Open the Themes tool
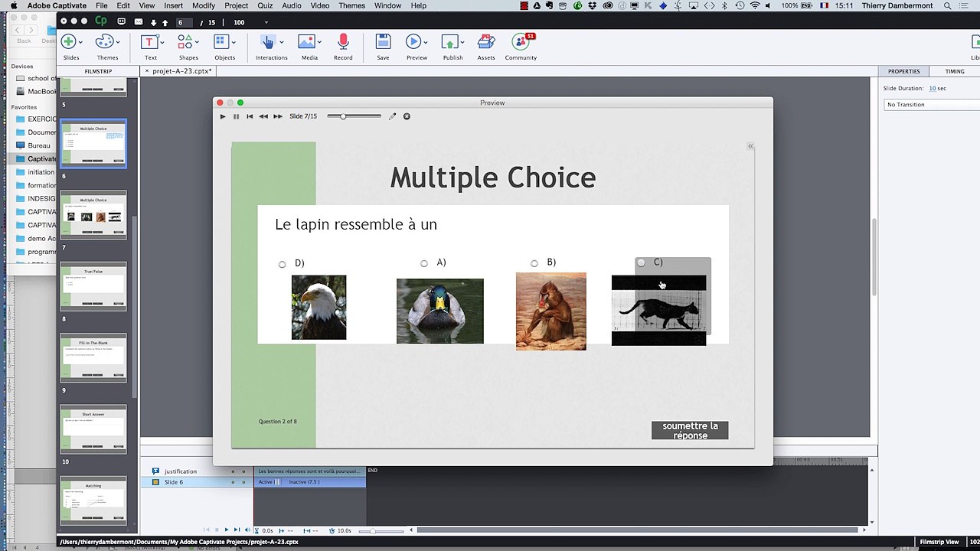Image resolution: width=980 pixels, height=551 pixels. 105,42
